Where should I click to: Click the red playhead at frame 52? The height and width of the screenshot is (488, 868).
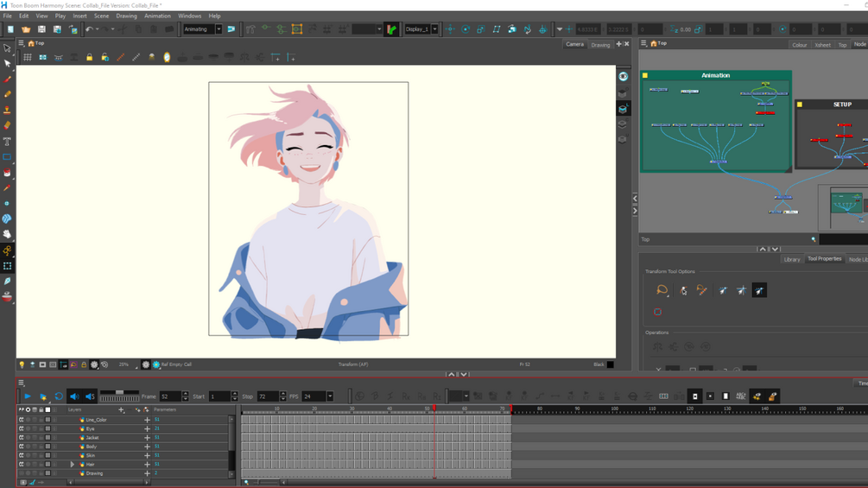coord(434,409)
